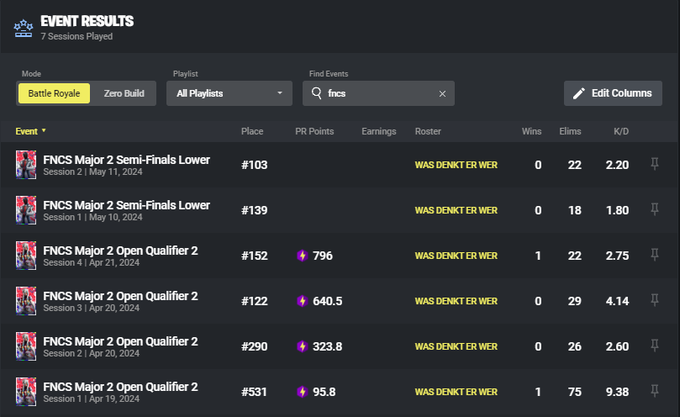
Task: Sort by the Earnings column header
Action: coord(379,131)
